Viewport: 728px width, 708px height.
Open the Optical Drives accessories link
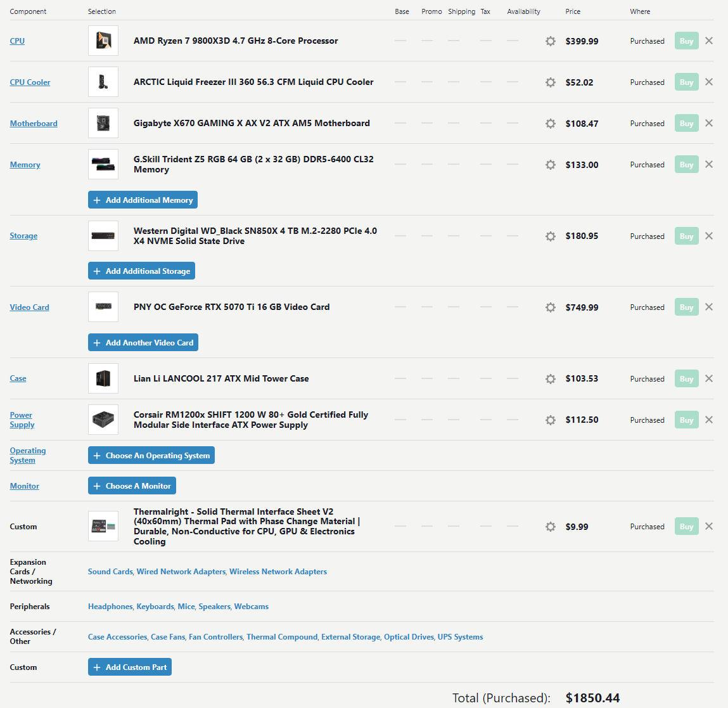(409, 637)
